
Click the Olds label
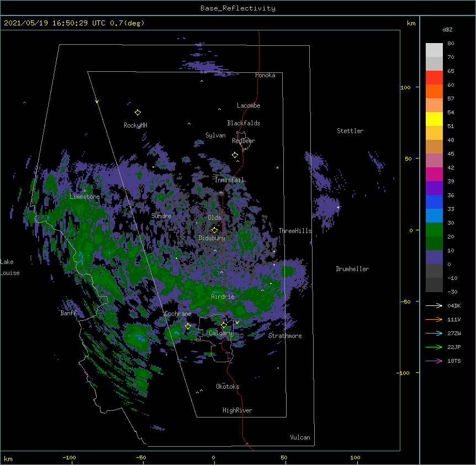pos(214,218)
